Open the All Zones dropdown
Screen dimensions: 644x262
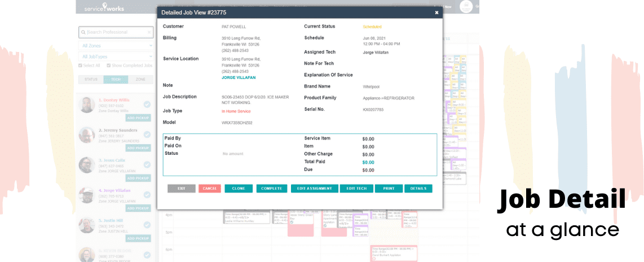tap(116, 46)
